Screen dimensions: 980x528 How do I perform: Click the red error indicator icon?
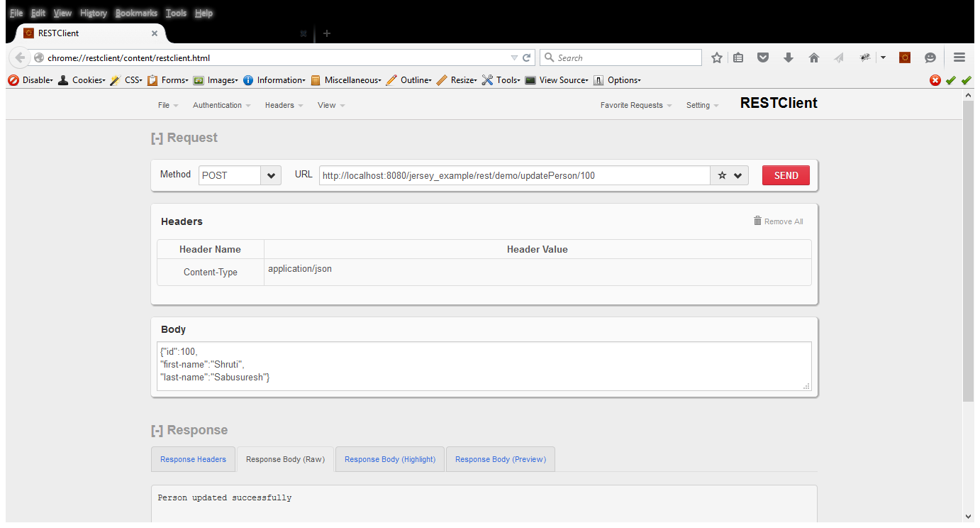pos(935,80)
